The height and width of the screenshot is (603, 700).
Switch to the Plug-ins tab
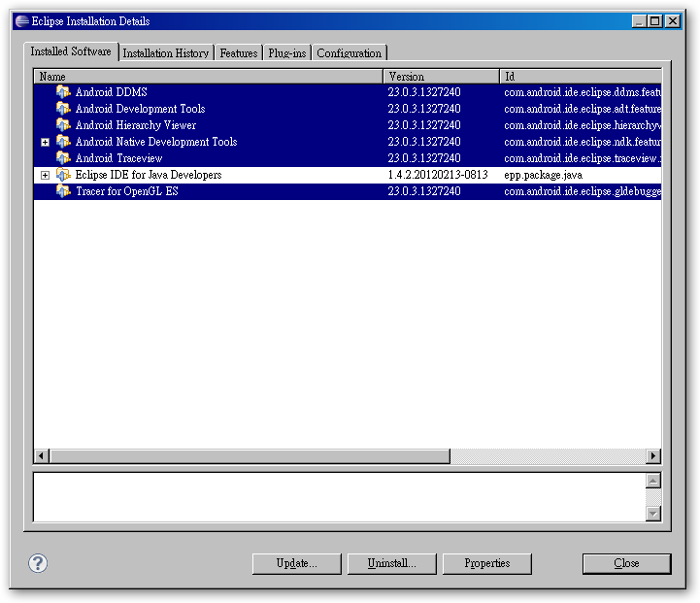[x=287, y=53]
